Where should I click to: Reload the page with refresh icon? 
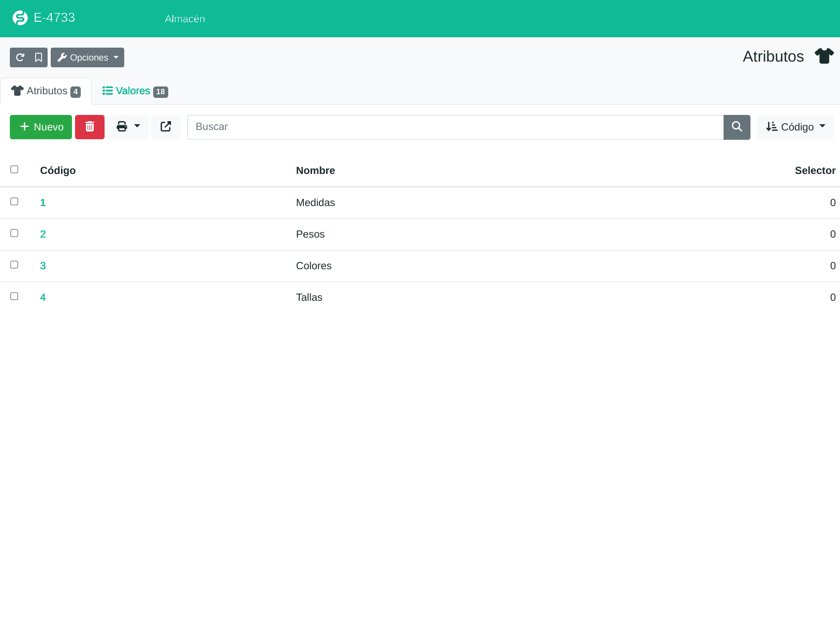pos(20,57)
